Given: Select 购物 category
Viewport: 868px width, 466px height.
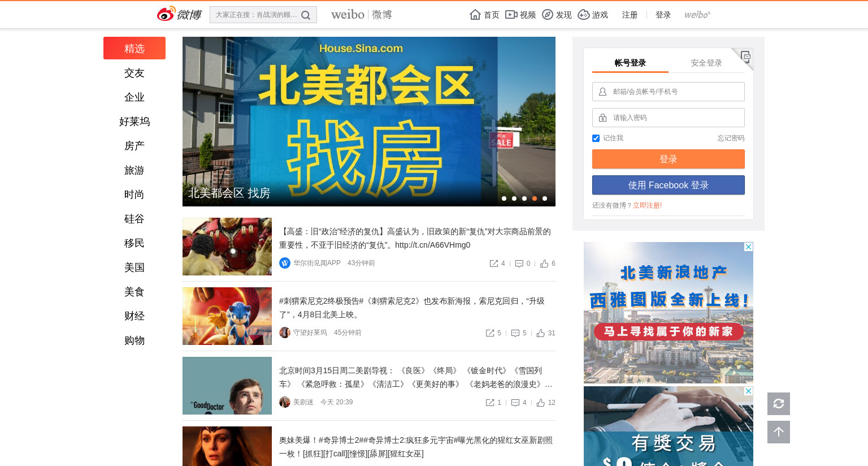Looking at the screenshot, I should 134,340.
